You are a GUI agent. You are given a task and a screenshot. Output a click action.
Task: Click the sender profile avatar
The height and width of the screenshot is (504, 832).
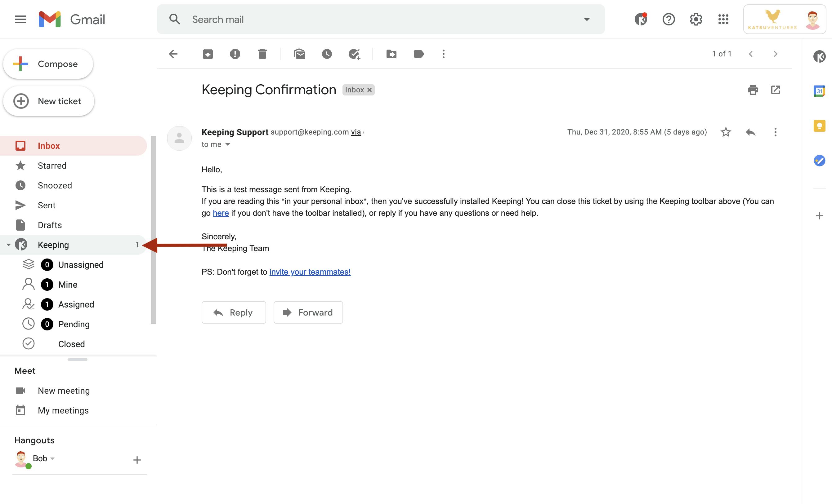[x=179, y=138]
